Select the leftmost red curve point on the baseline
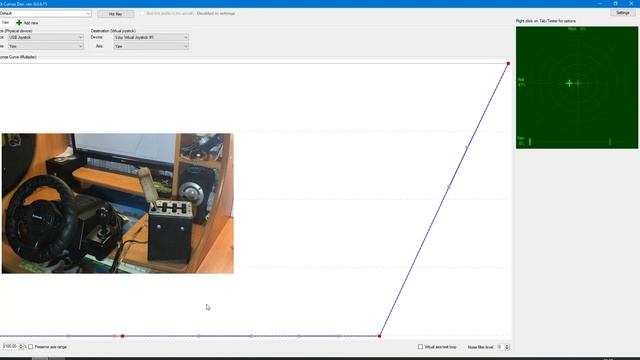This screenshot has height=360, width=640. coord(122,336)
